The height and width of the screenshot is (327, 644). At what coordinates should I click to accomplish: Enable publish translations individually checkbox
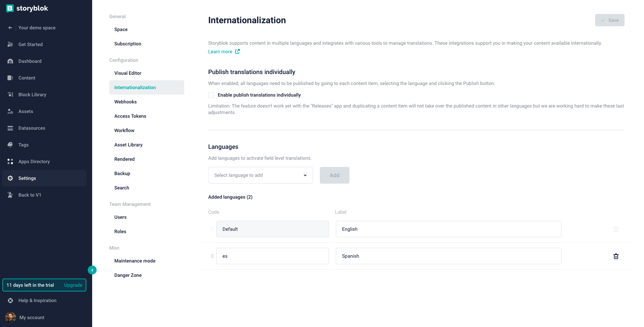(x=211, y=95)
